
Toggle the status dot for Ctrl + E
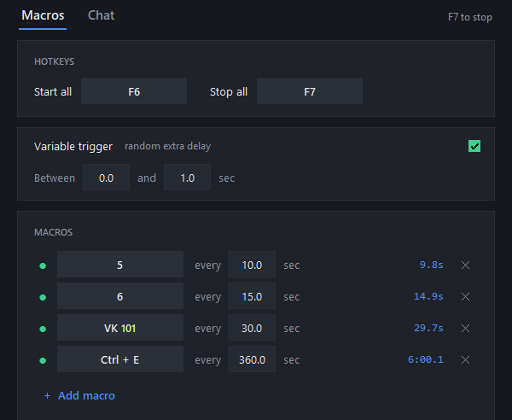coord(43,360)
